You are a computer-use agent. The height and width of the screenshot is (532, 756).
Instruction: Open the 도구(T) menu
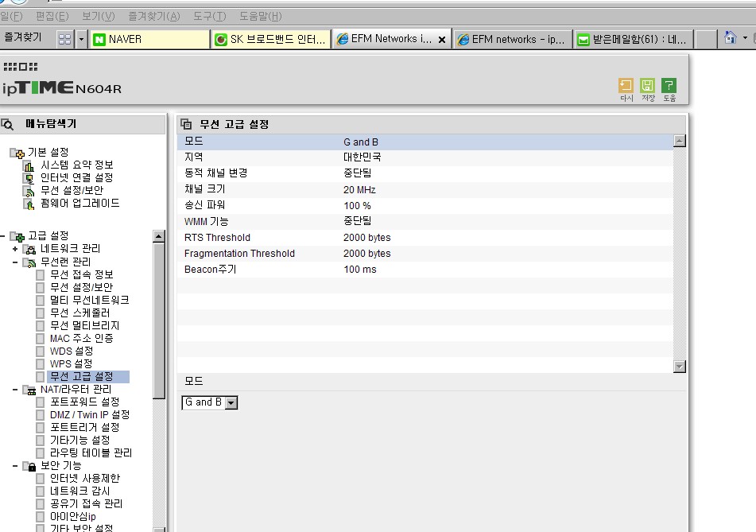pyautogui.click(x=209, y=17)
